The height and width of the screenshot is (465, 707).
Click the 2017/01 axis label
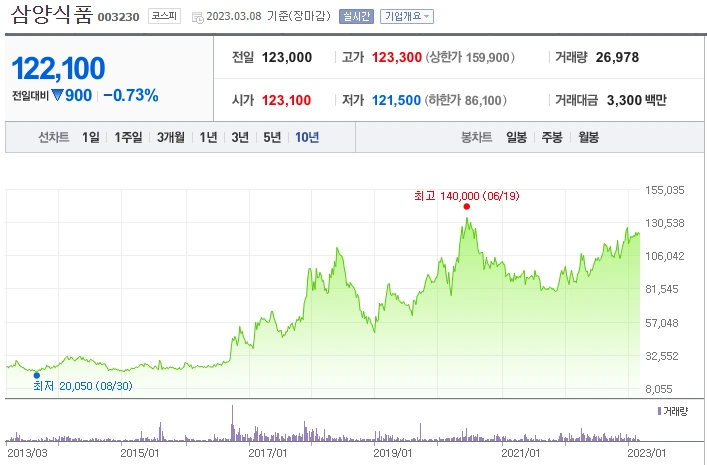click(267, 453)
